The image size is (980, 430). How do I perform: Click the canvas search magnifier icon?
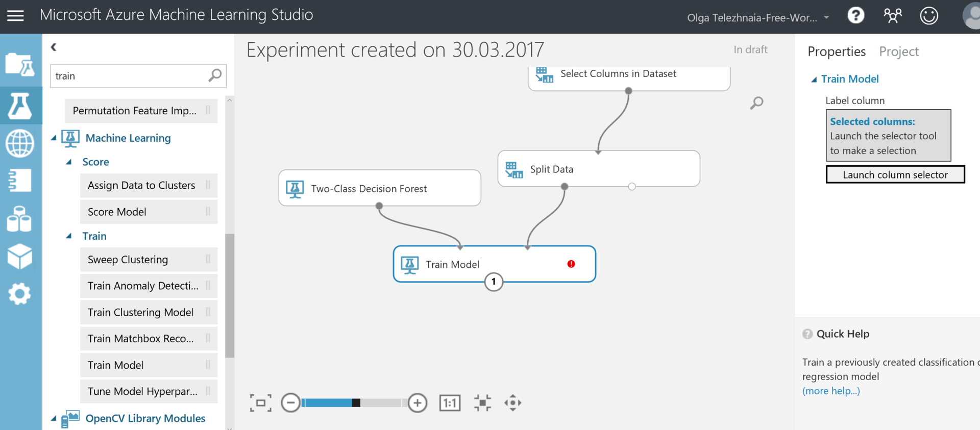[x=756, y=103]
